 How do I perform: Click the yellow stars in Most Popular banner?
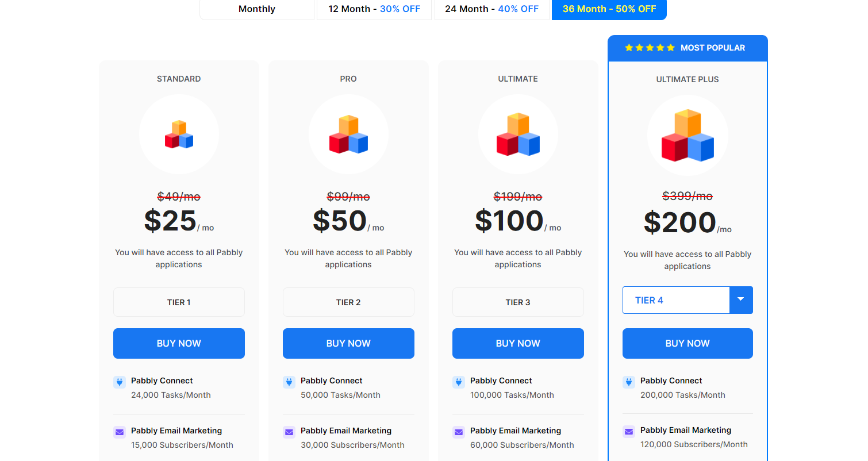pyautogui.click(x=650, y=48)
